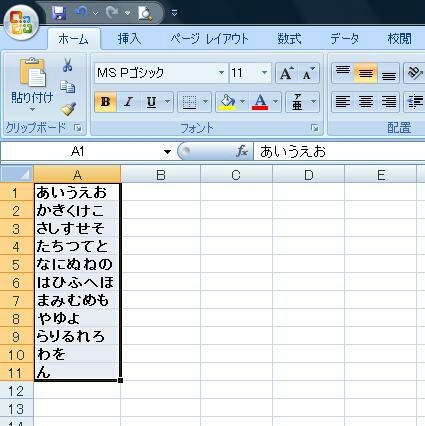Viewport: 425px width, 426px height.
Task: Activate the Format Painter brush
Action: [68, 109]
